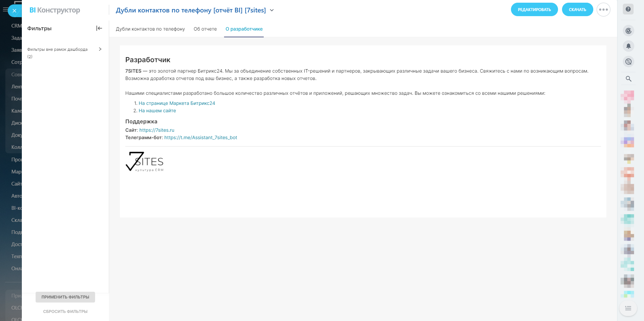Click the 'Скачать' button
This screenshot has width=644, height=321.
point(577,10)
